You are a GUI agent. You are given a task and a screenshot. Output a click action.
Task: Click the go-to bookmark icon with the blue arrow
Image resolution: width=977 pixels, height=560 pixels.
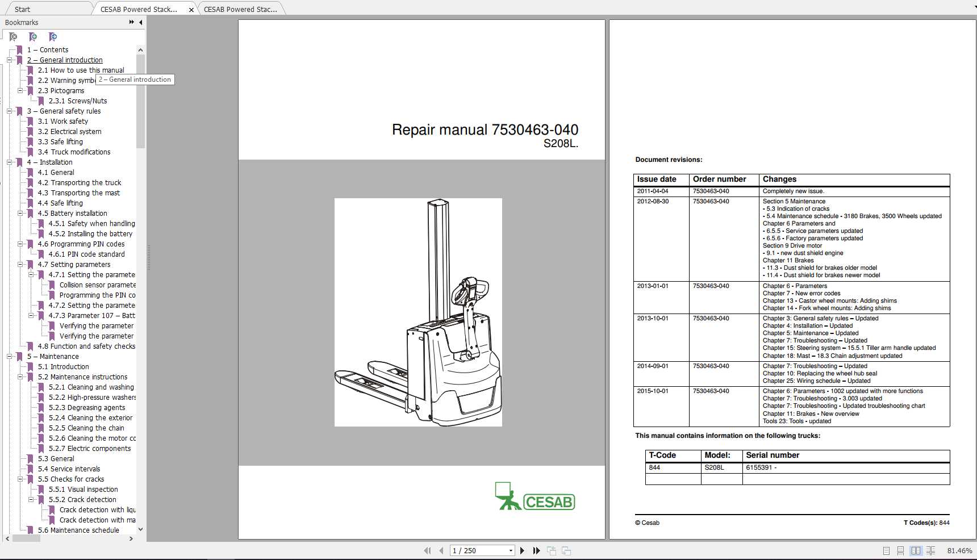point(53,37)
